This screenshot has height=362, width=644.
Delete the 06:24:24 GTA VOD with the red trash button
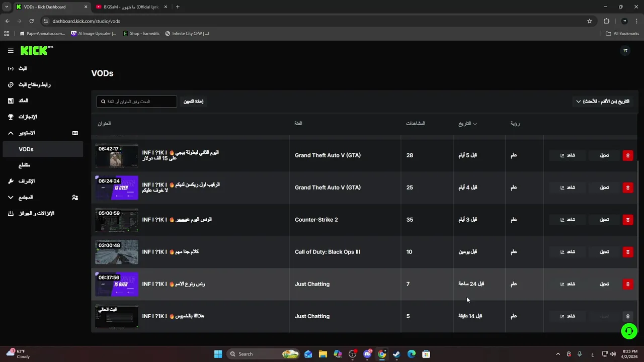627,188
